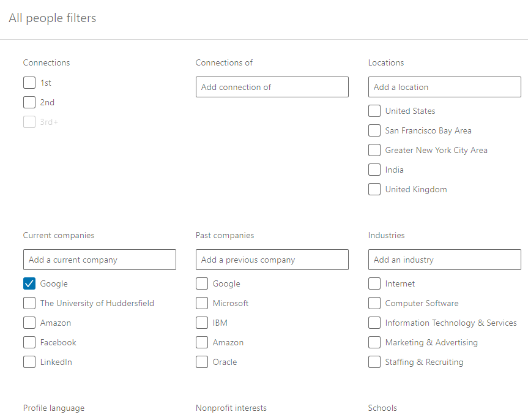
Task: Enable the Oracle past company filter
Action: point(202,362)
